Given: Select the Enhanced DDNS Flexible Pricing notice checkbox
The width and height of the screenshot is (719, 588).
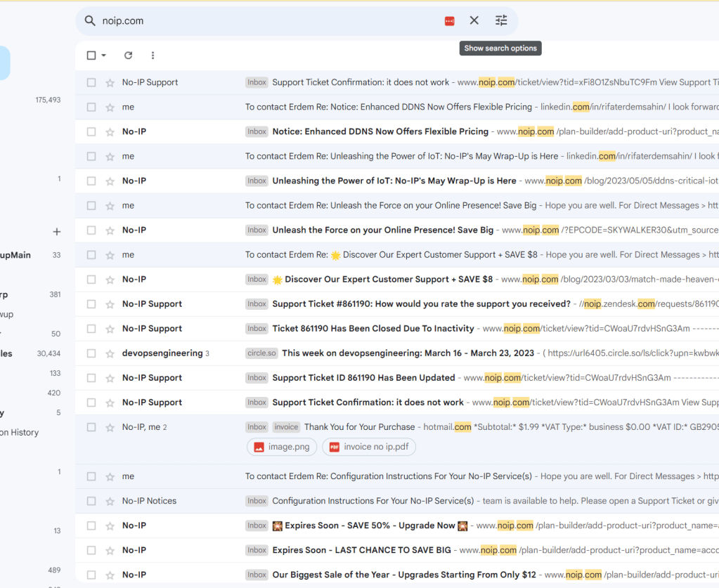Looking at the screenshot, I should (x=91, y=131).
